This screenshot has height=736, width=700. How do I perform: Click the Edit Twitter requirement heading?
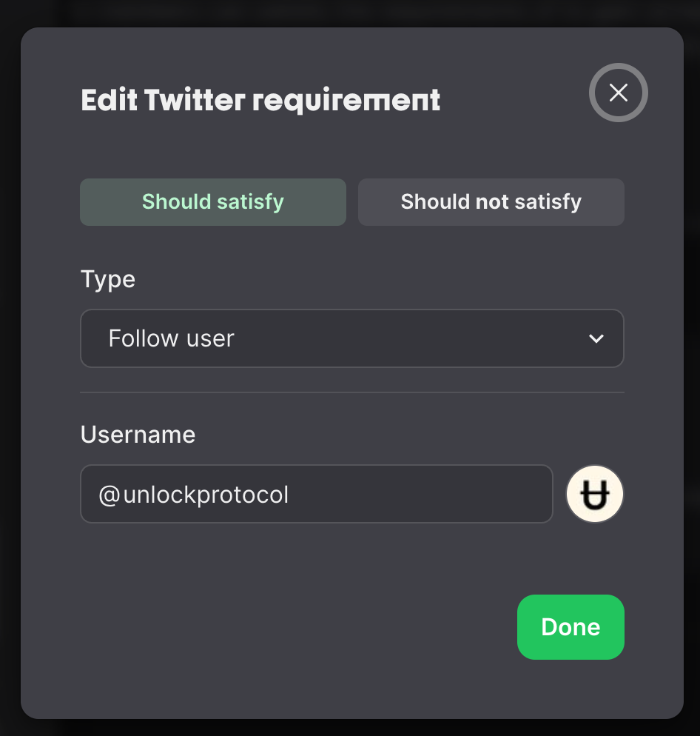coord(260,100)
